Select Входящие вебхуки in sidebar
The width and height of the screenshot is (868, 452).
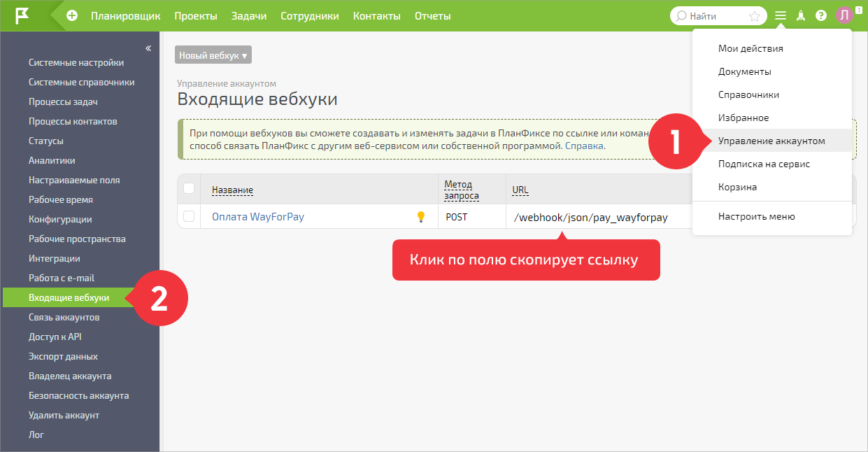click(x=69, y=297)
